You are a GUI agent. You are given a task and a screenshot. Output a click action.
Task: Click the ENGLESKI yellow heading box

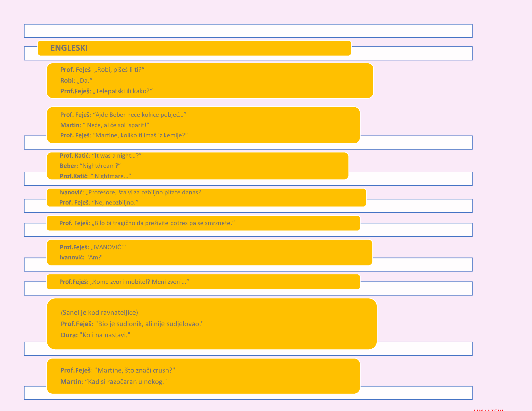click(194, 48)
